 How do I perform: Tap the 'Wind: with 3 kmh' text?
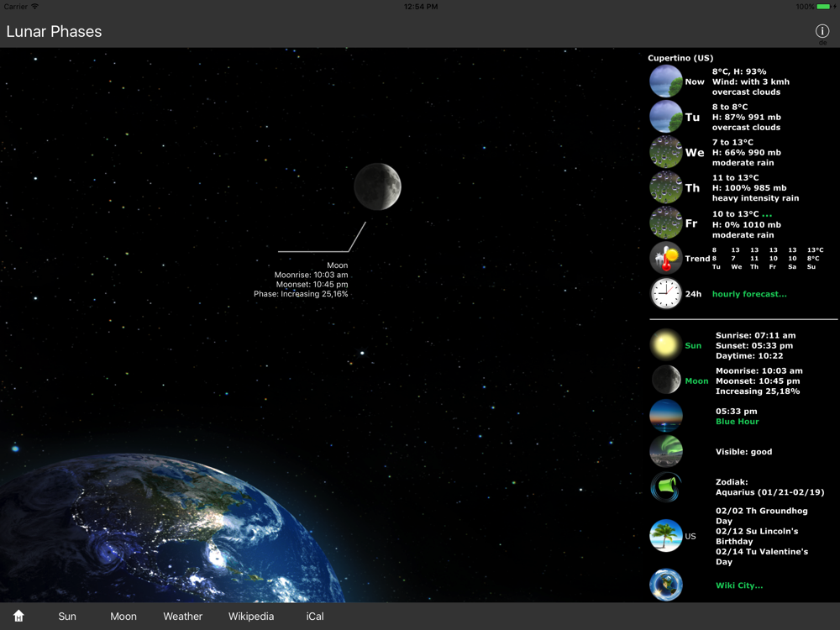pos(750,82)
